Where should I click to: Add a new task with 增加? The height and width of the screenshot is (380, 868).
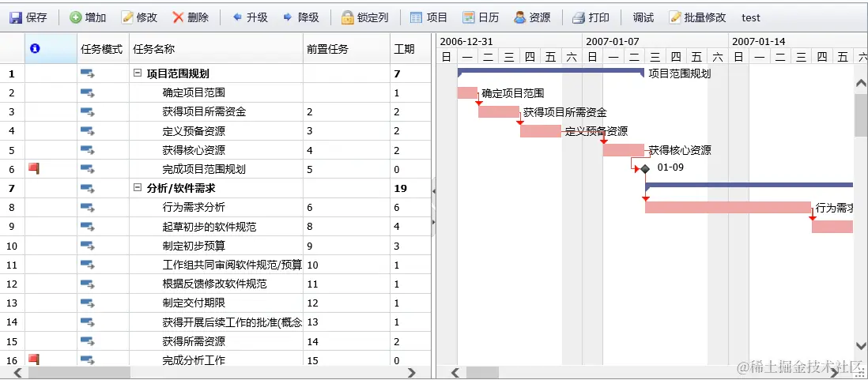pyautogui.click(x=88, y=17)
